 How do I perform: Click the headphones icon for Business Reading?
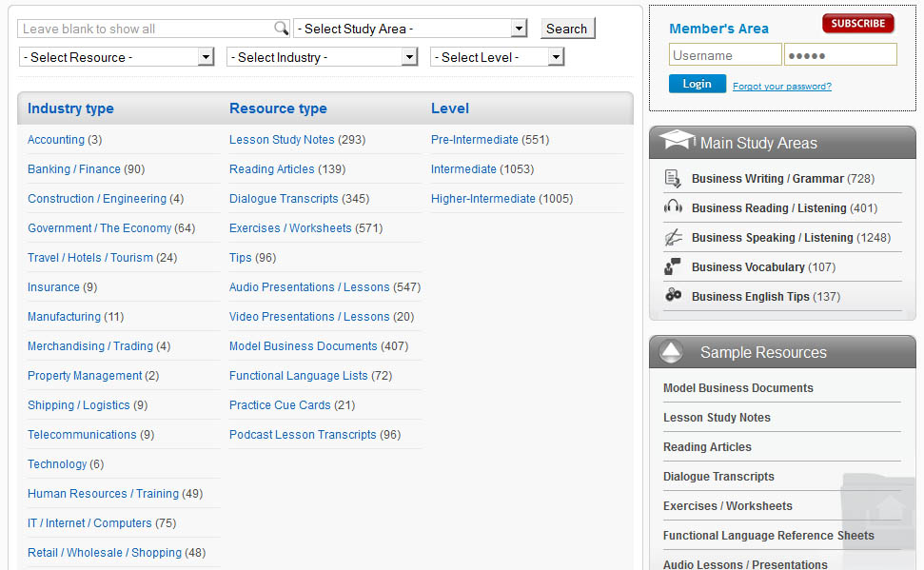point(673,207)
